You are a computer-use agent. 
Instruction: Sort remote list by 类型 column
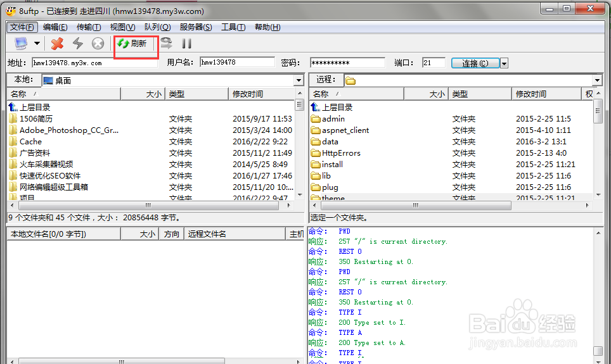(480, 94)
